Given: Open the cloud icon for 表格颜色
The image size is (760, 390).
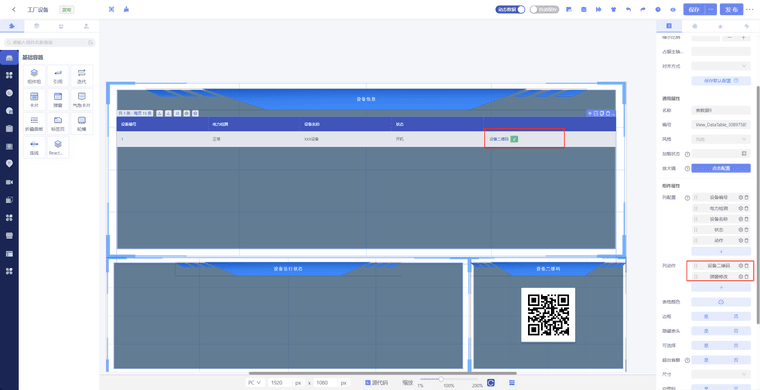Looking at the screenshot, I should tap(721, 302).
